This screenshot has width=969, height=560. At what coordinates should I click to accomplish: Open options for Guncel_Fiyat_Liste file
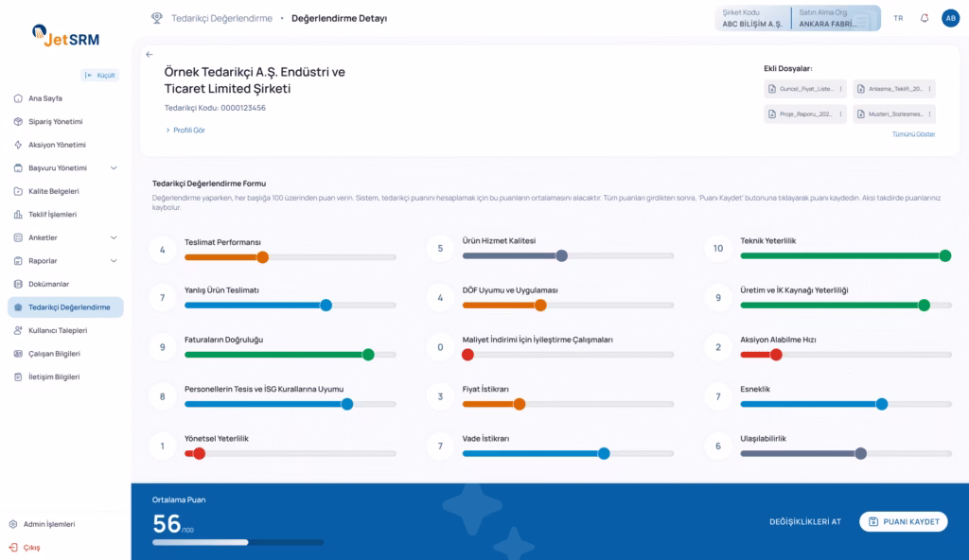coord(841,89)
